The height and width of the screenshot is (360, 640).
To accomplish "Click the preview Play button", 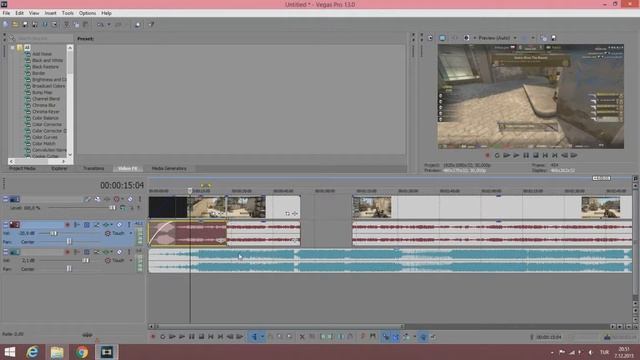I will 516,155.
